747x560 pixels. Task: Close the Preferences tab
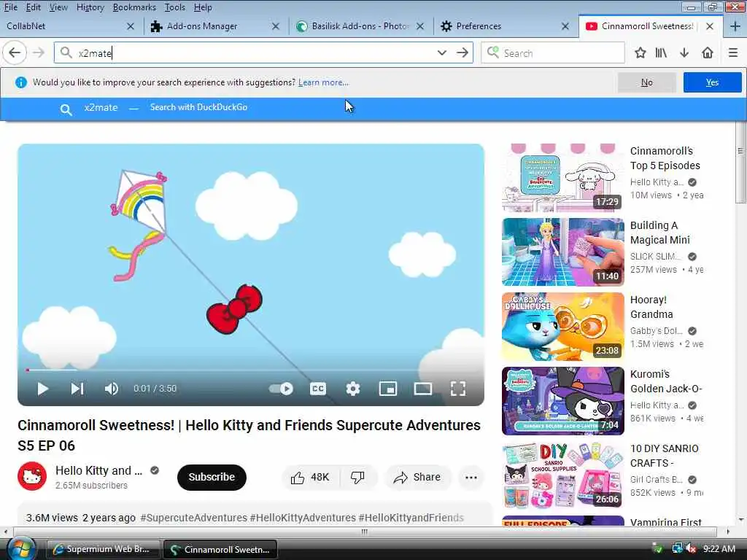click(565, 26)
